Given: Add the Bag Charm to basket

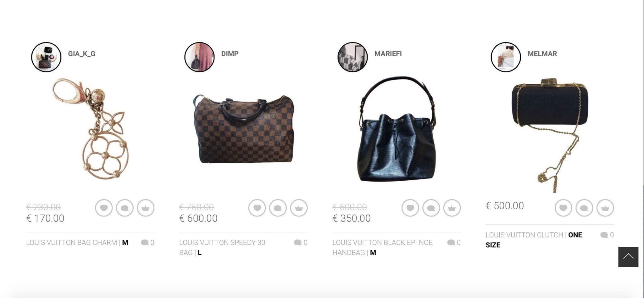Looking at the screenshot, I should coord(146,208).
